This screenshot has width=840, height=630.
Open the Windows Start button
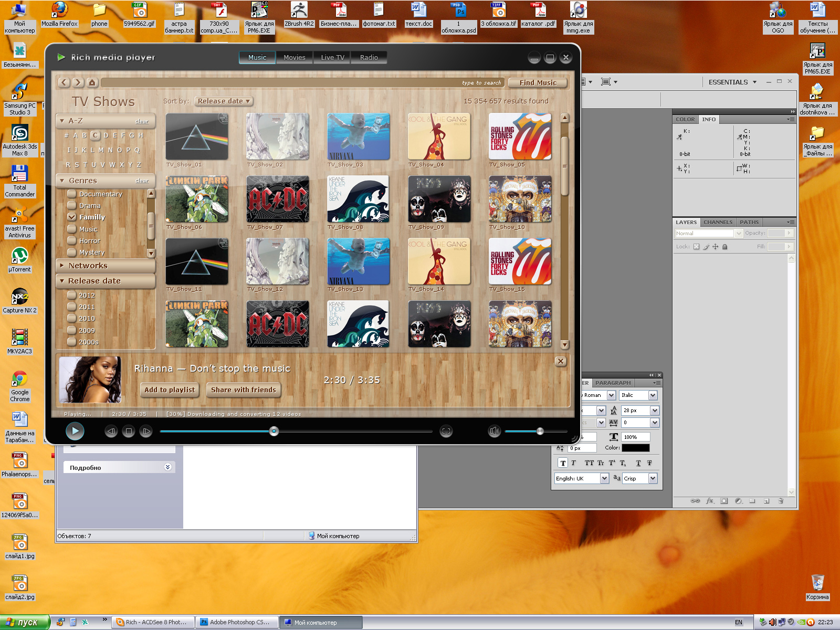click(x=25, y=622)
